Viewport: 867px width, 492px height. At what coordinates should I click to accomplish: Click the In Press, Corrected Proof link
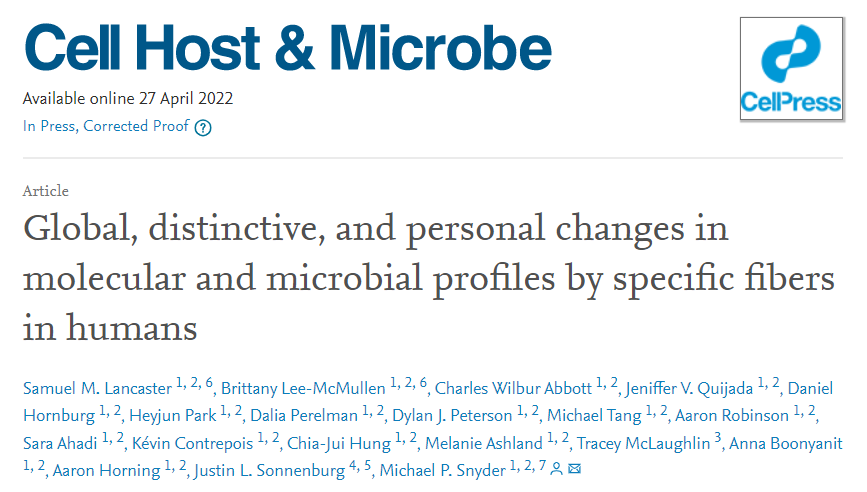[x=106, y=126]
